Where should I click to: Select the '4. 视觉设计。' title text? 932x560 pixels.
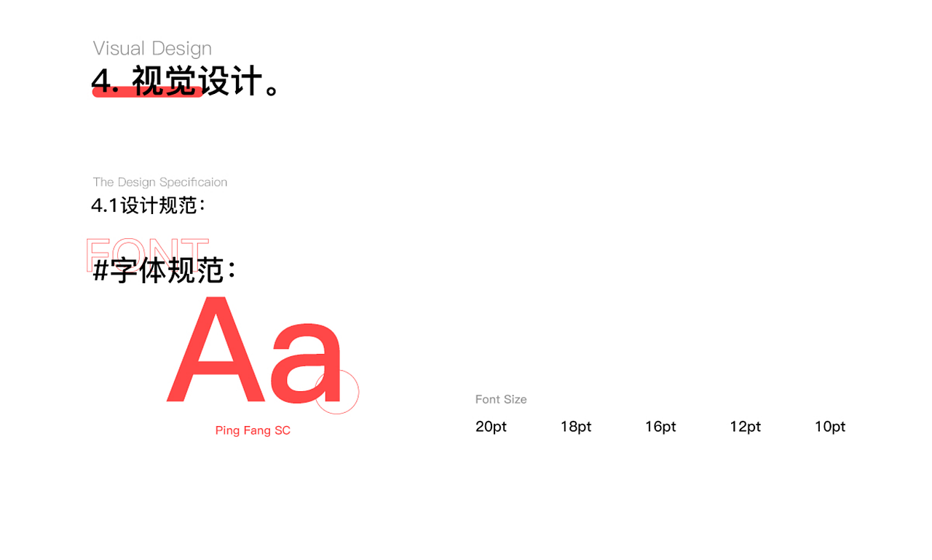coord(187,82)
